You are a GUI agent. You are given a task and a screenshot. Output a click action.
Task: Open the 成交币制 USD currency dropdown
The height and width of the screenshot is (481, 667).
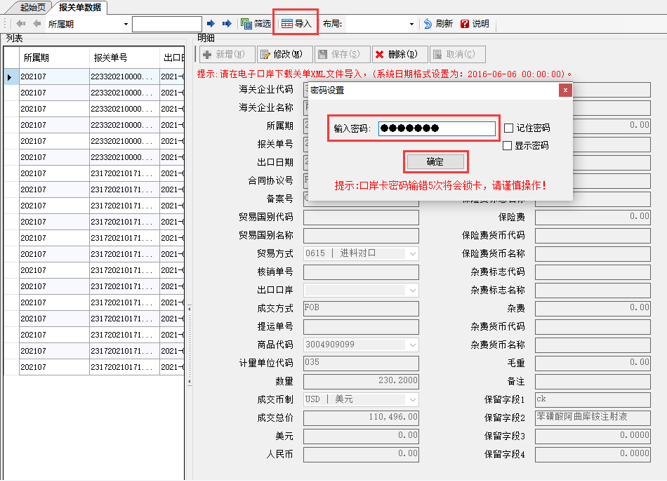click(x=412, y=399)
